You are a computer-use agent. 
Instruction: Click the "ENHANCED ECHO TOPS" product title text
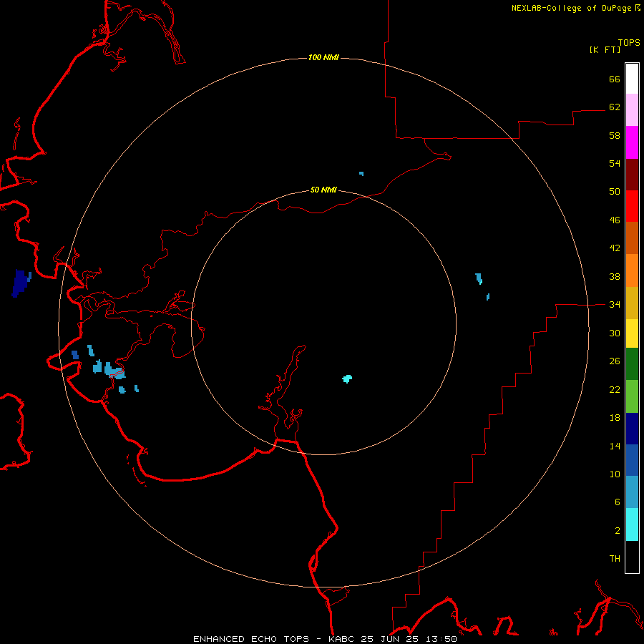(x=251, y=639)
